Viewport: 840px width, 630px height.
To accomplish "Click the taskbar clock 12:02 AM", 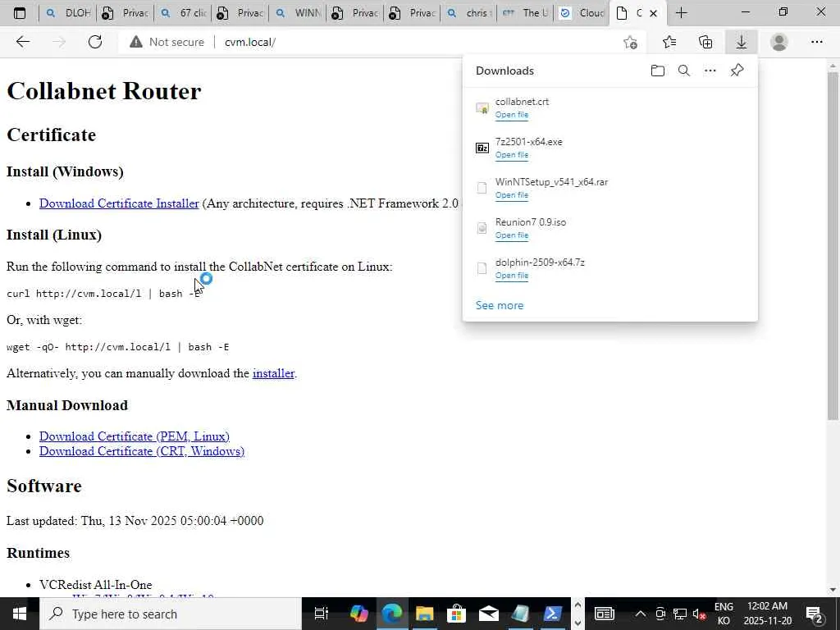I will [x=767, y=614].
